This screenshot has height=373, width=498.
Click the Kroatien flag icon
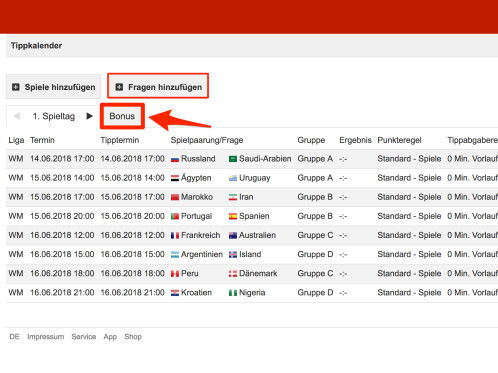(175, 293)
